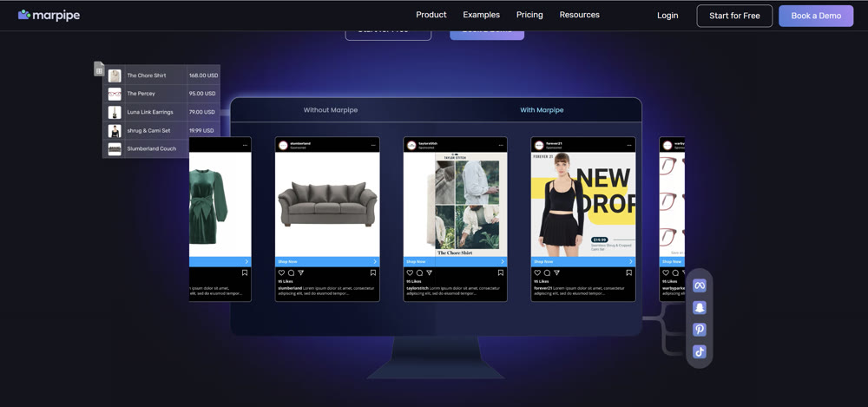Open three-dot menu on taylorstitch post
Image resolution: width=868 pixels, height=407 pixels.
501,145
